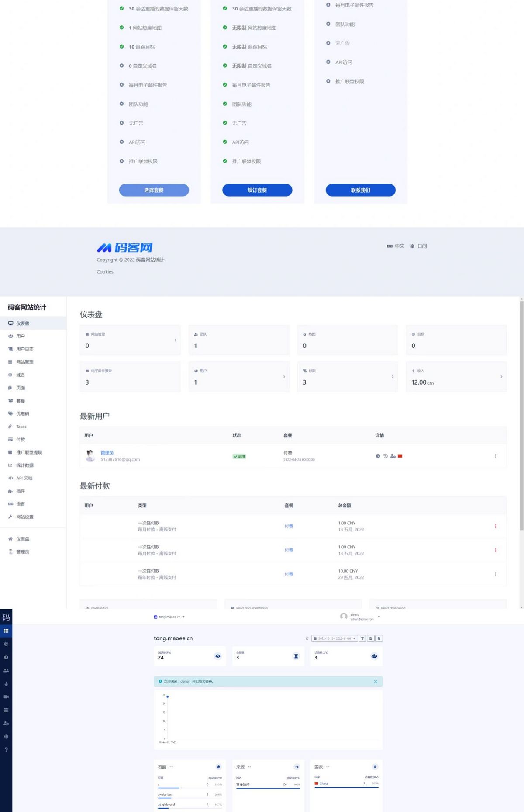524x812 pixels.
Task: Dismiss the welcome login alert
Action: 376,681
